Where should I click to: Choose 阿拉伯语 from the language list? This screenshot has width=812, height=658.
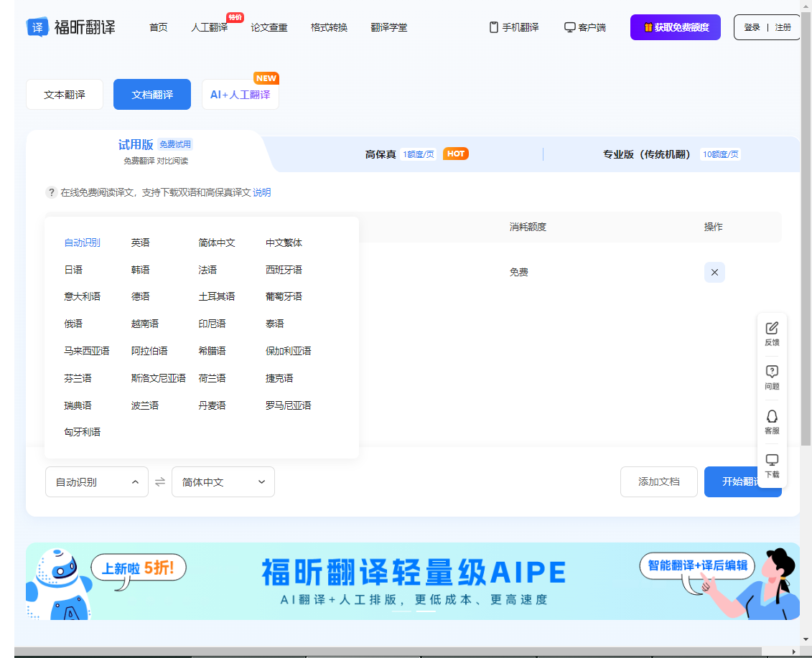tap(149, 351)
